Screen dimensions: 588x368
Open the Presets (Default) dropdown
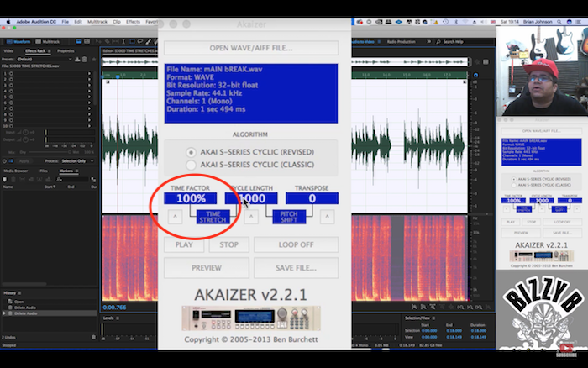(x=45, y=60)
